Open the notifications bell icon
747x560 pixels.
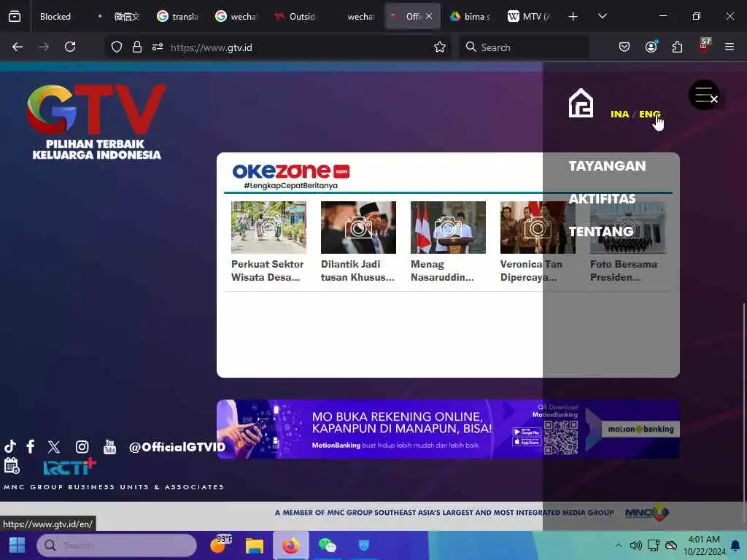735,545
